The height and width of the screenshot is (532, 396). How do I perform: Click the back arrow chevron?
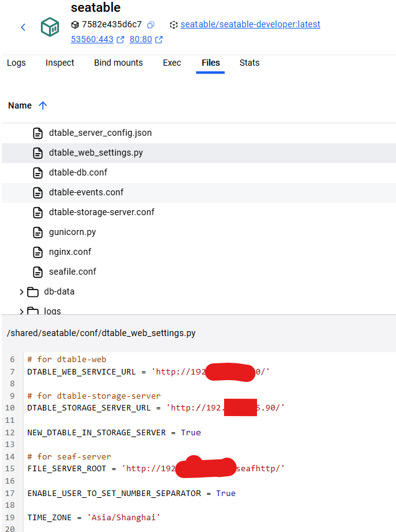point(23,27)
